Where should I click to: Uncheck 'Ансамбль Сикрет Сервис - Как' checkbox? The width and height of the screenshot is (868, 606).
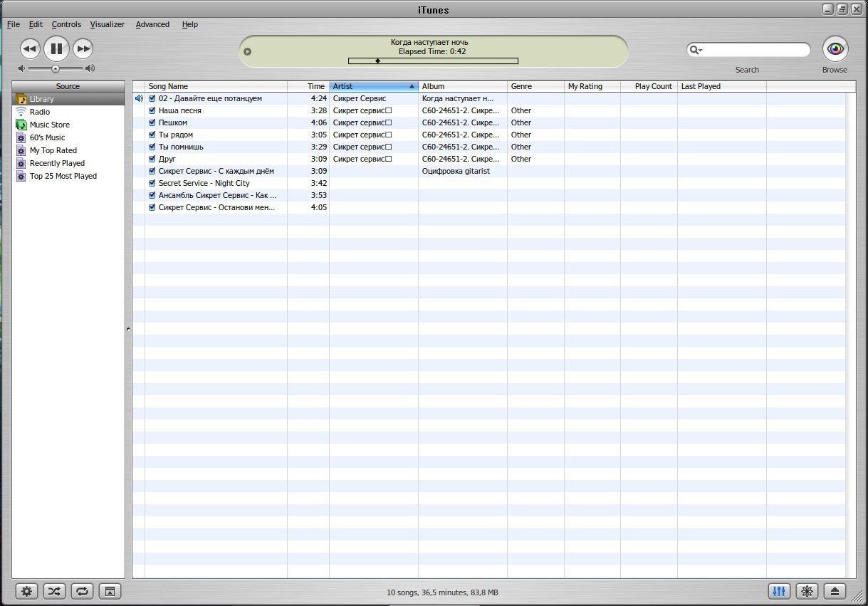click(152, 195)
